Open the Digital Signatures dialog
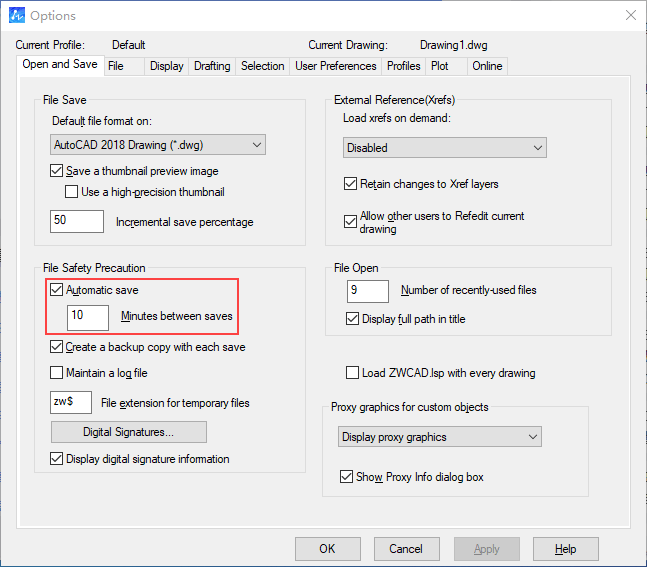The height and width of the screenshot is (567, 647). tap(129, 432)
